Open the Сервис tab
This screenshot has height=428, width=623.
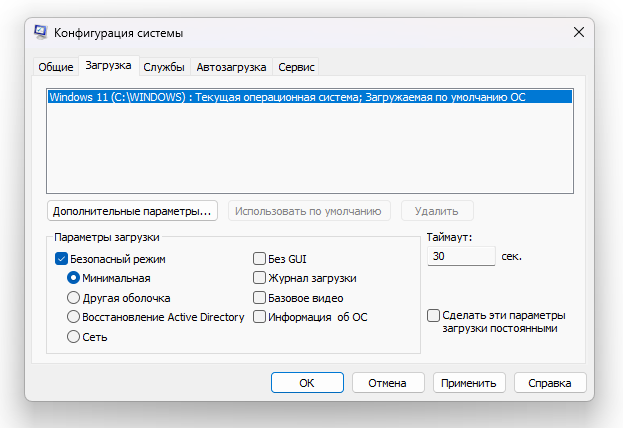point(298,67)
